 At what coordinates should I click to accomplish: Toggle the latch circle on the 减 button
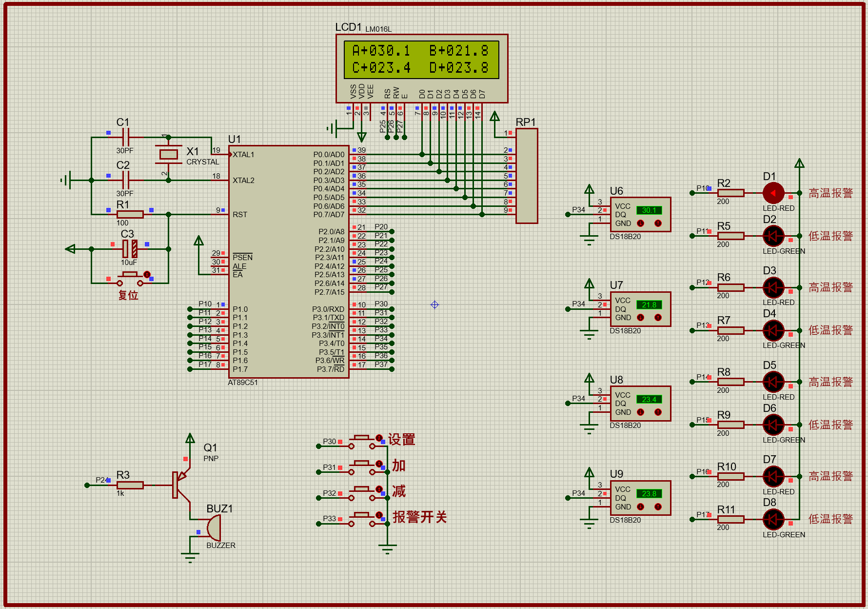[379, 489]
